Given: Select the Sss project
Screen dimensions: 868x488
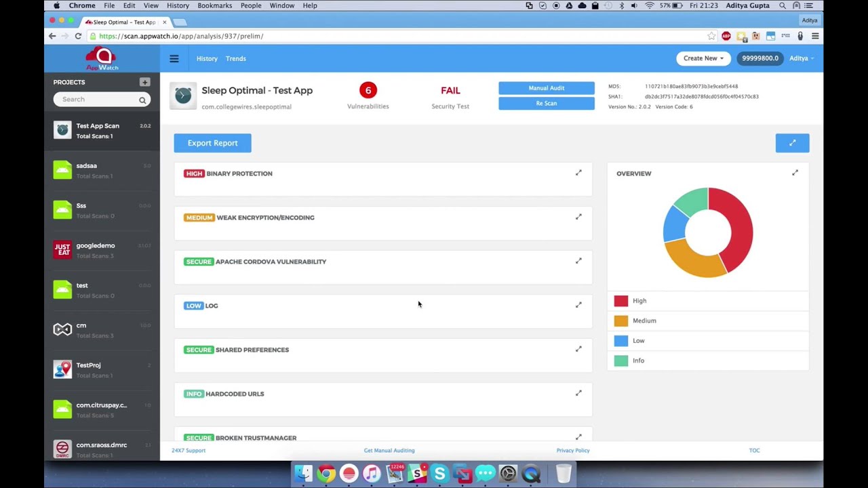Looking at the screenshot, I should pos(102,210).
